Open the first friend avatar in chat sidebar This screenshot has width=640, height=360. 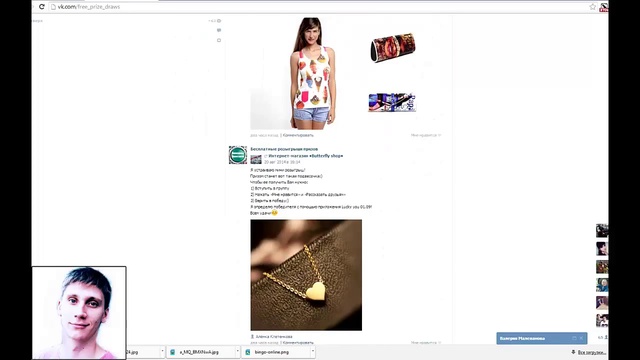602,231
